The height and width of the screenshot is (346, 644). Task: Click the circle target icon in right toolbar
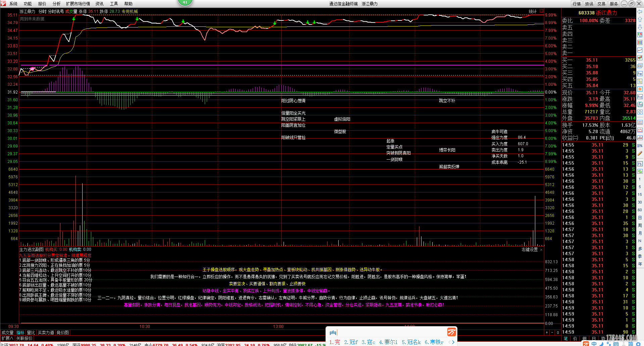[x=640, y=112]
